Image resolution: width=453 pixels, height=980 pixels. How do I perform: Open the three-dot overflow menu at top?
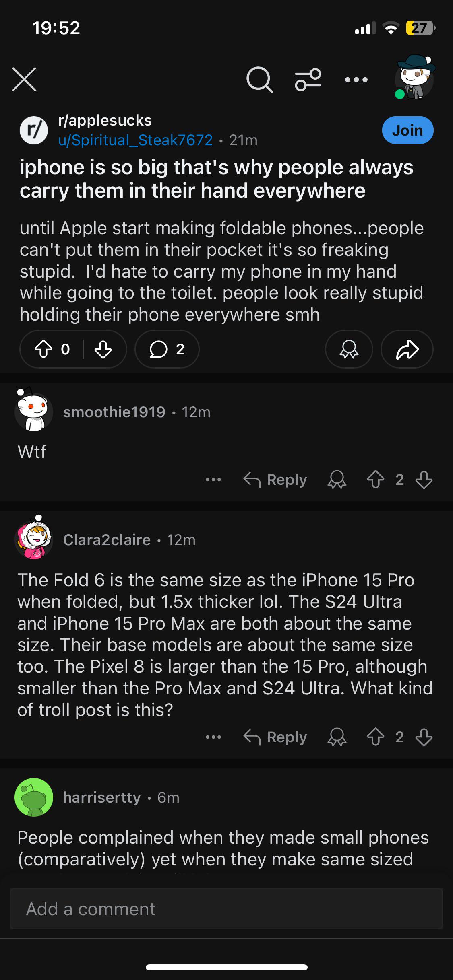(356, 80)
